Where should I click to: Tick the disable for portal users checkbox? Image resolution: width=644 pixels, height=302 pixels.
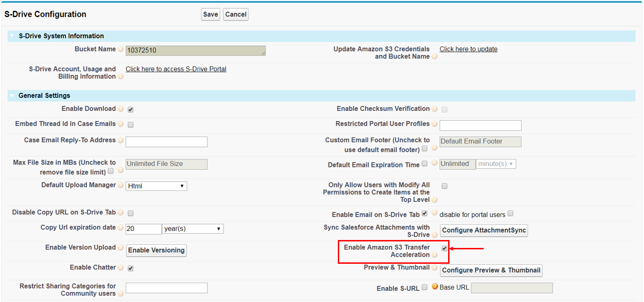pyautogui.click(x=510, y=214)
